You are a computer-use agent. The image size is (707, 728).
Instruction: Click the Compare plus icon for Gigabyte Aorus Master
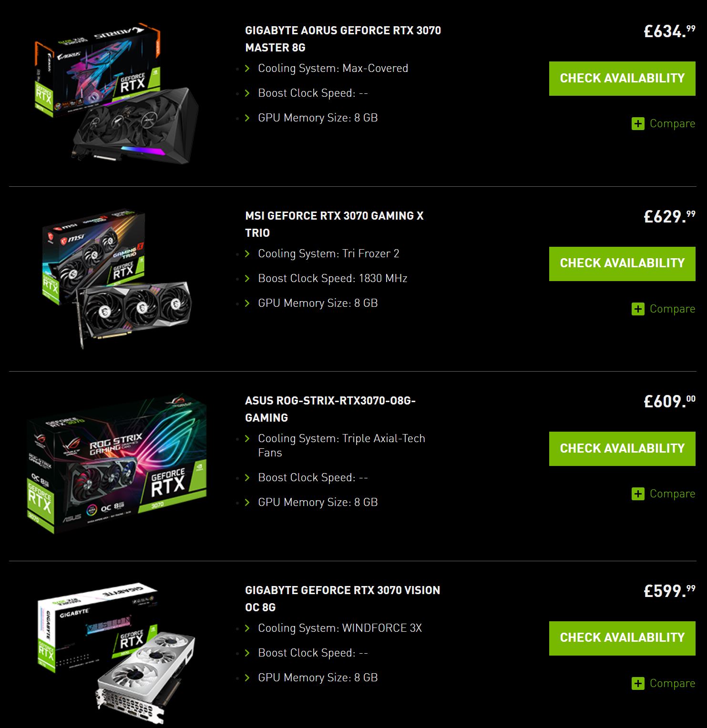click(x=638, y=124)
